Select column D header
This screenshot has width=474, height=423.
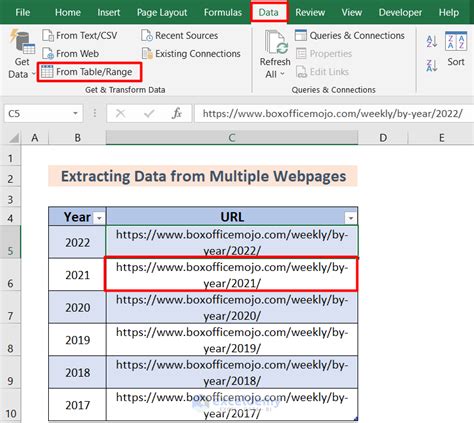(x=383, y=138)
